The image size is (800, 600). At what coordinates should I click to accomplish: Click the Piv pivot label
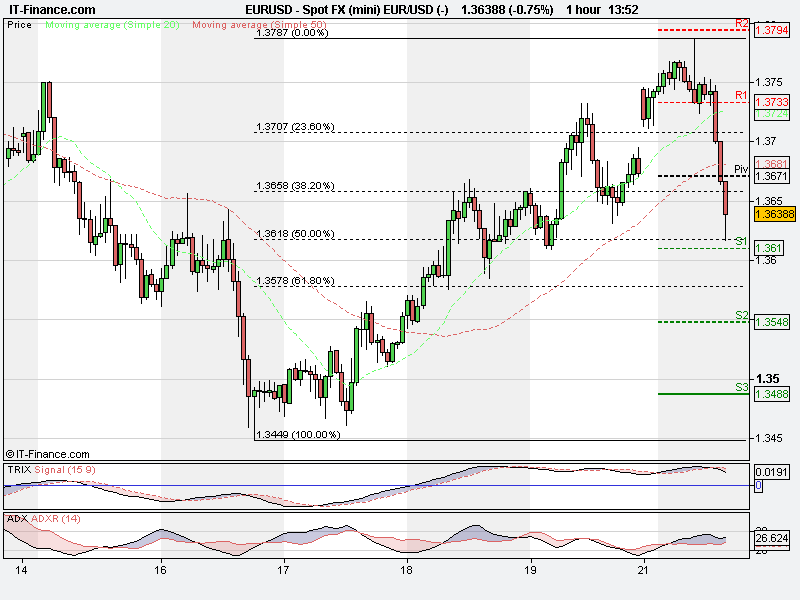click(741, 169)
